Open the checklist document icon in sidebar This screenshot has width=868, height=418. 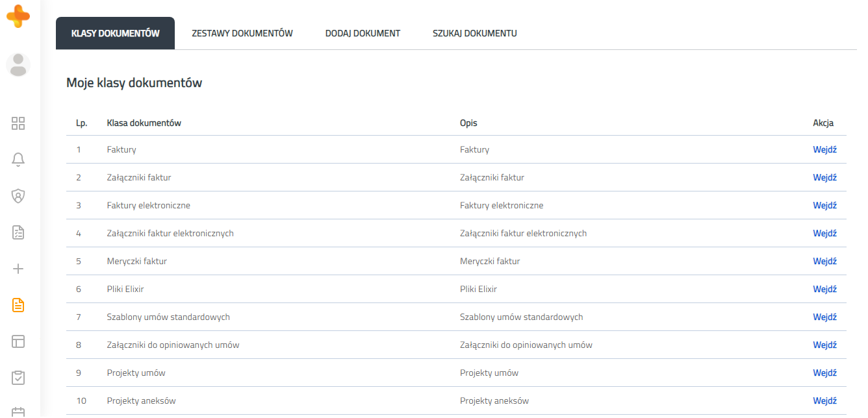point(18,232)
